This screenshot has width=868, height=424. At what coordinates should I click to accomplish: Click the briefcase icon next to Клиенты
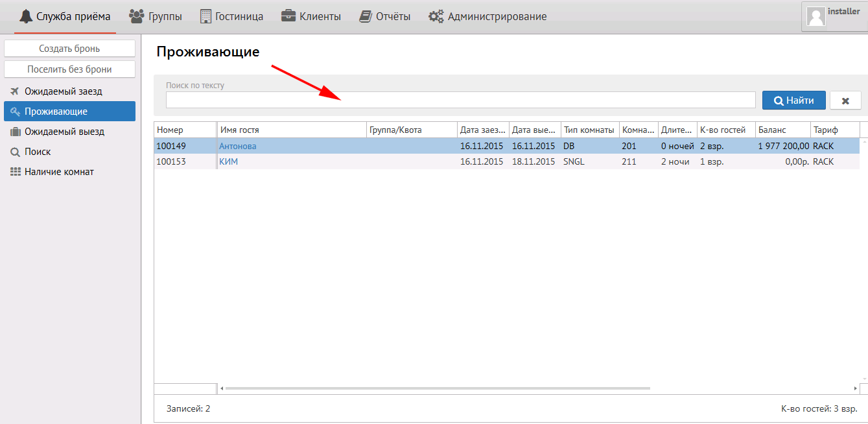point(288,16)
